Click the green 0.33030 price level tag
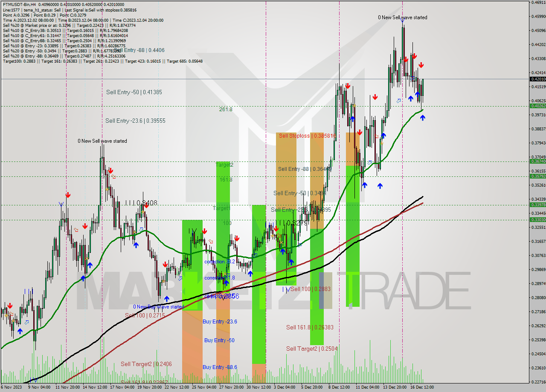The height and width of the screenshot is (392, 546). coord(537,219)
